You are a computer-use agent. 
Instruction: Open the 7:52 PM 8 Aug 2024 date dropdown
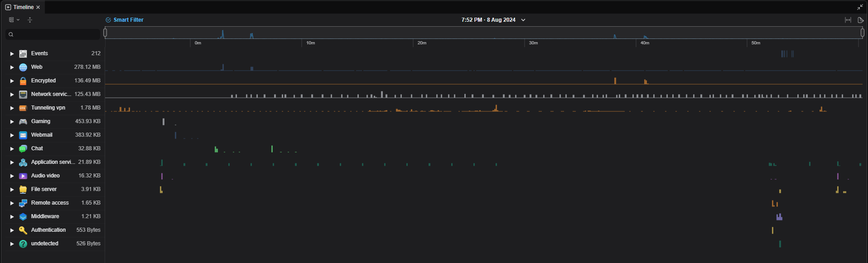point(493,20)
